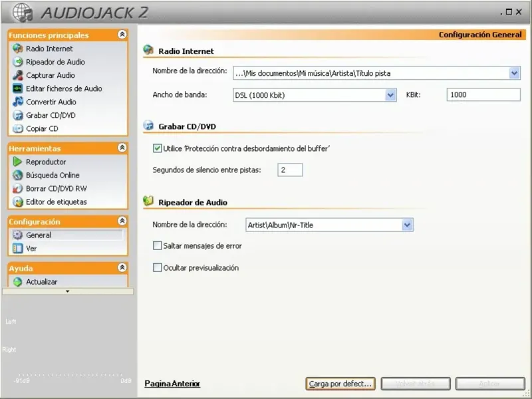
Task: Click Segundos de silencio field showing 2
Action: click(290, 170)
